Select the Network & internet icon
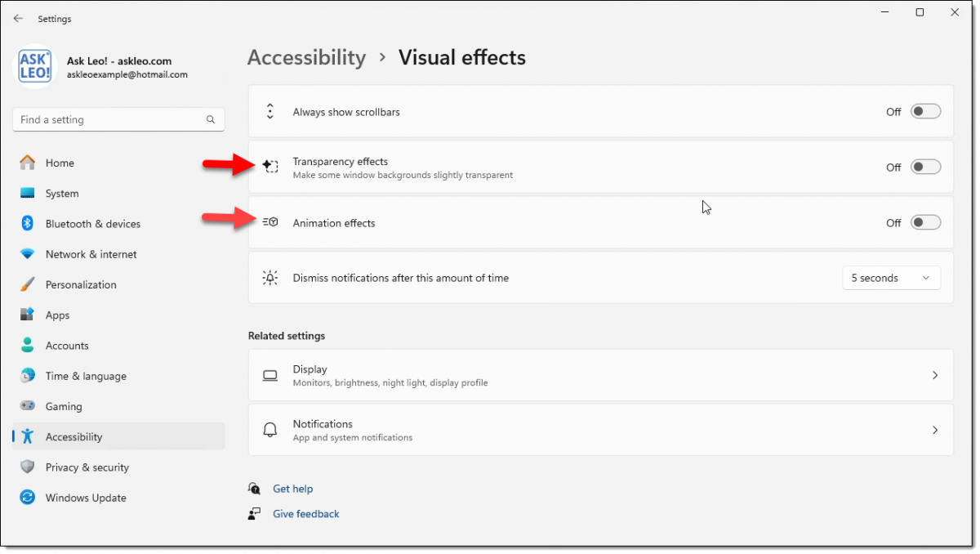This screenshot has width=980, height=554. pyautogui.click(x=28, y=254)
